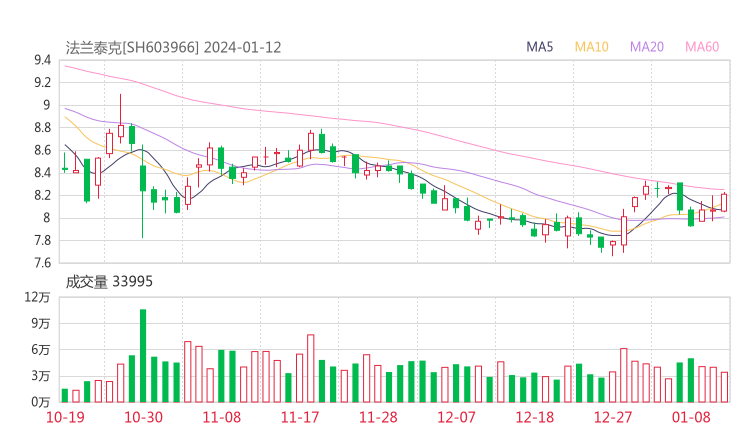Viewport: 740px width, 440px height.
Task: Click the 成交量 33995 volume label
Action: [x=109, y=282]
